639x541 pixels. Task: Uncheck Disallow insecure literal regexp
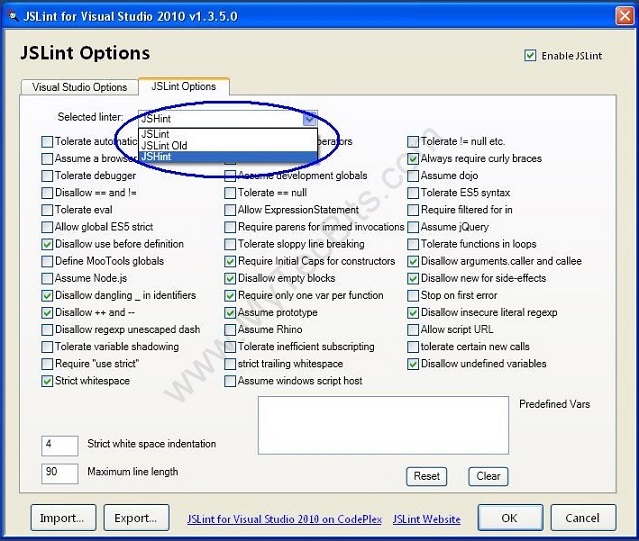(x=413, y=312)
